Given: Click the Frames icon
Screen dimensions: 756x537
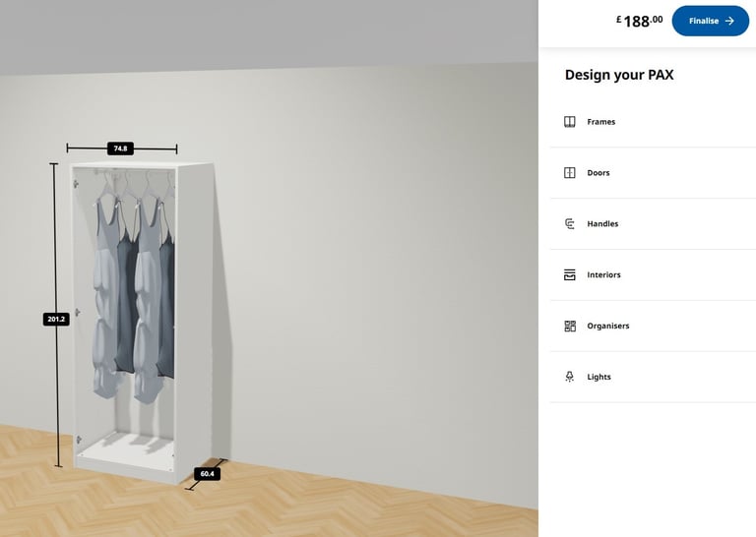Looking at the screenshot, I should click(x=569, y=122).
